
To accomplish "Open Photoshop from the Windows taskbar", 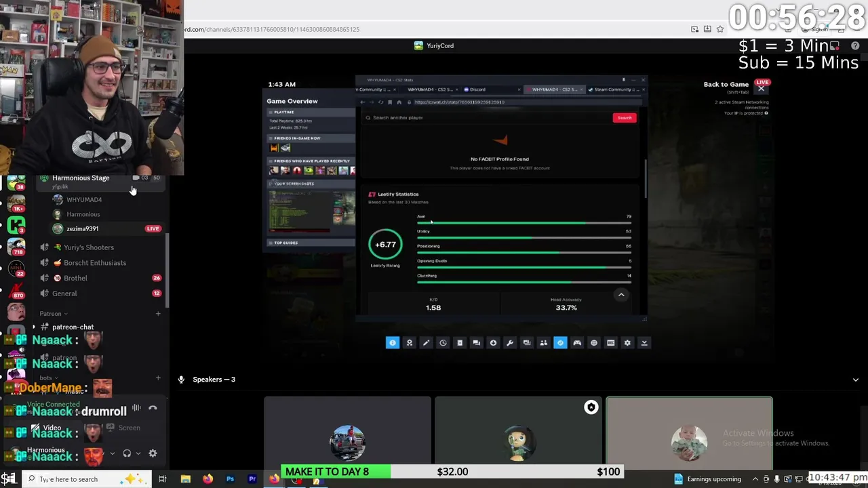I will pos(230,479).
